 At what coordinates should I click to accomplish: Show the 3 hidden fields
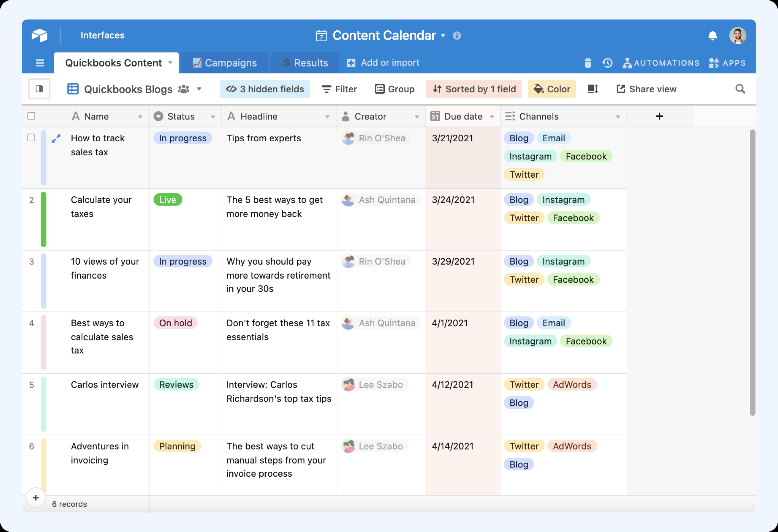[265, 89]
